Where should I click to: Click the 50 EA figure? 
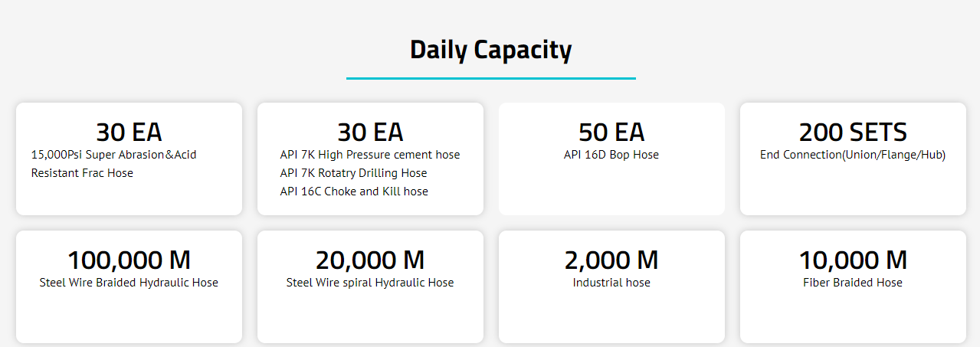(x=611, y=133)
